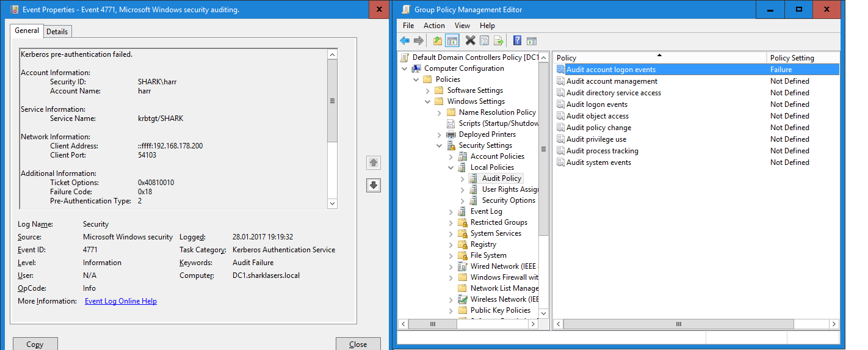Sort by the Policy Setting column header

792,58
